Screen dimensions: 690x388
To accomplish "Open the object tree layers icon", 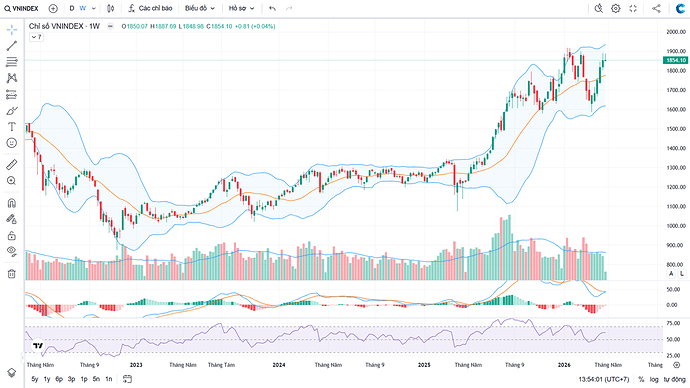I will pyautogui.click(x=12, y=373).
